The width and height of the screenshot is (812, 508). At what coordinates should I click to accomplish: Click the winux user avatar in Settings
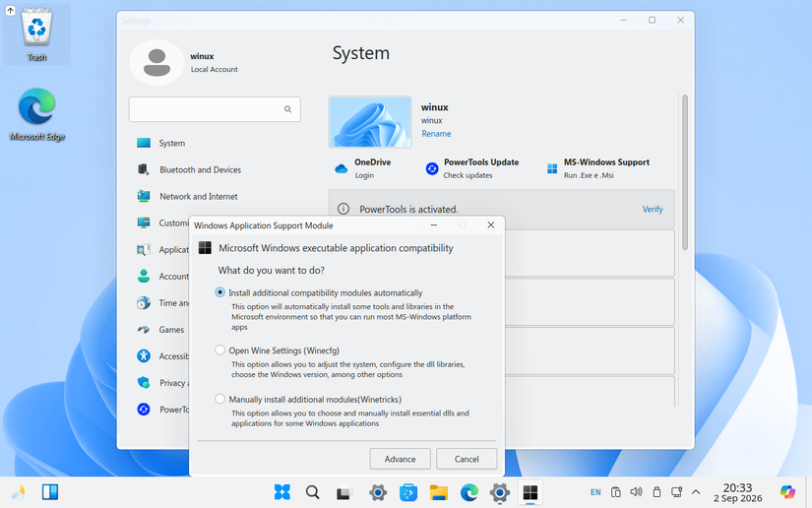point(156,63)
